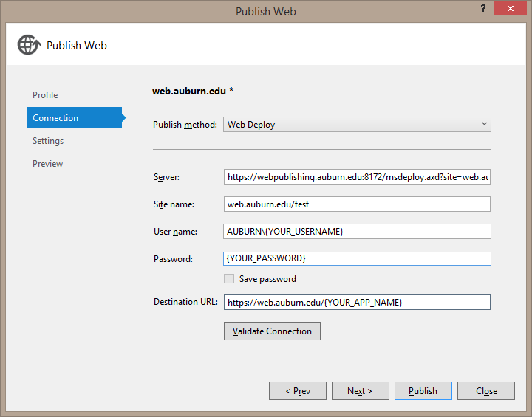Image resolution: width=532 pixels, height=417 pixels.
Task: Select the Password field
Action: [x=357, y=259]
